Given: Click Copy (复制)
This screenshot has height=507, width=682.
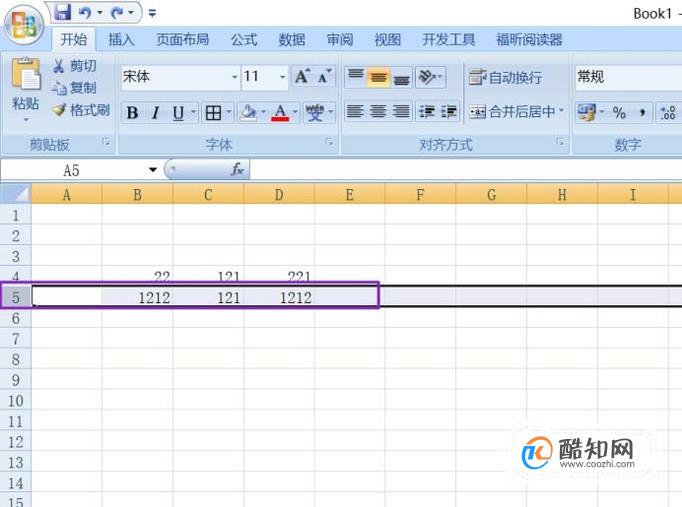Looking at the screenshot, I should [x=74, y=88].
